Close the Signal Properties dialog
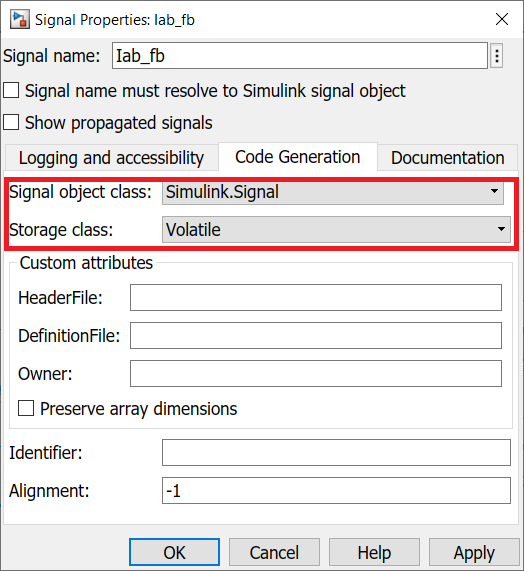524x571 pixels. 502,19
